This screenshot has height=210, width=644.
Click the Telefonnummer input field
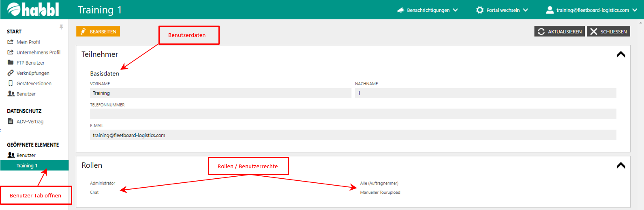click(353, 114)
